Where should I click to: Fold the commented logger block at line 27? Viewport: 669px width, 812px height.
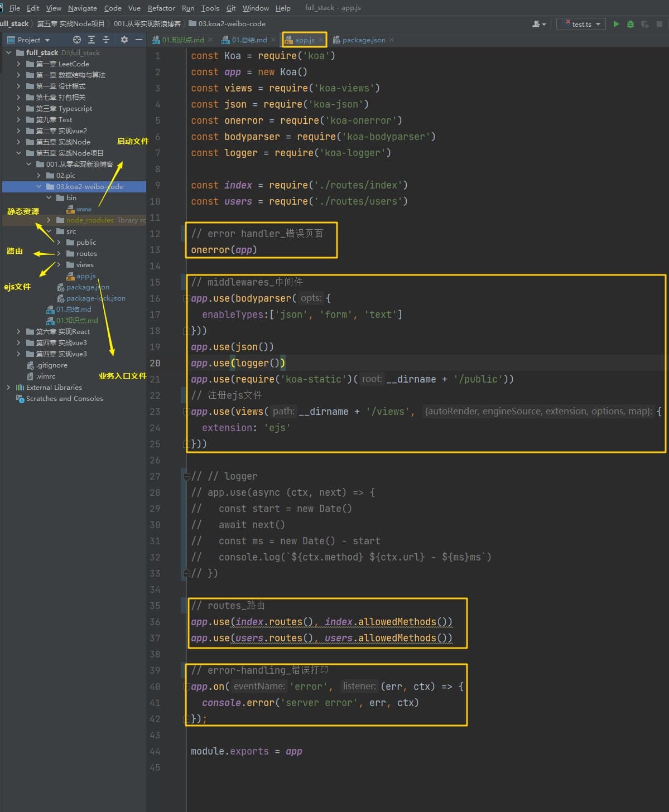186,476
